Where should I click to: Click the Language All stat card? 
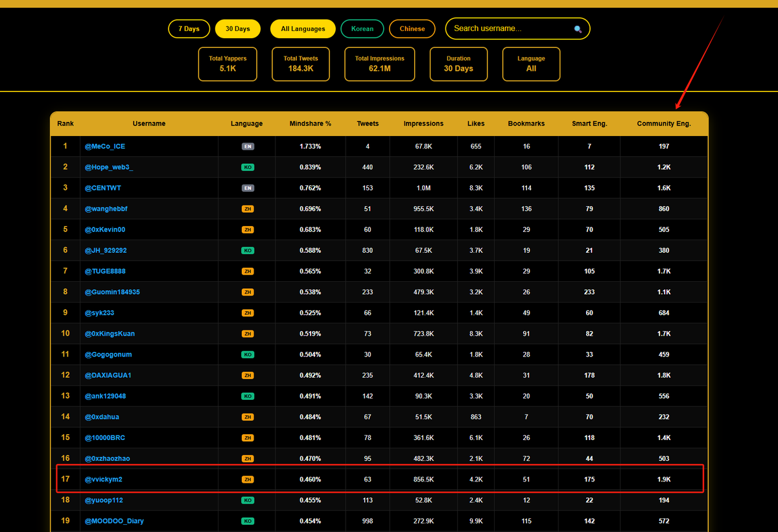[x=531, y=64]
